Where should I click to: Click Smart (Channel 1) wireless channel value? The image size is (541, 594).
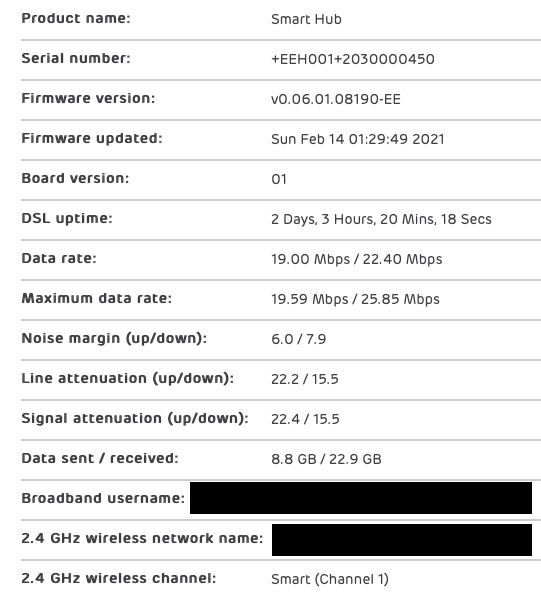(330, 579)
